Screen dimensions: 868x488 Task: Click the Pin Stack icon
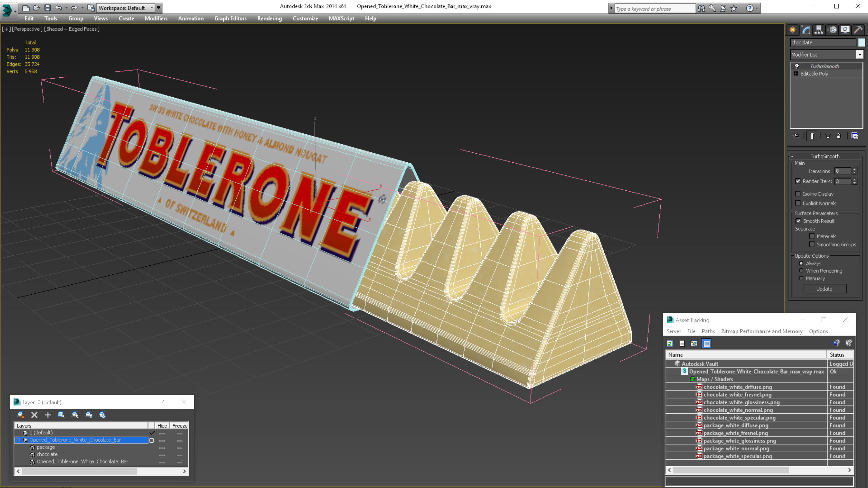796,136
